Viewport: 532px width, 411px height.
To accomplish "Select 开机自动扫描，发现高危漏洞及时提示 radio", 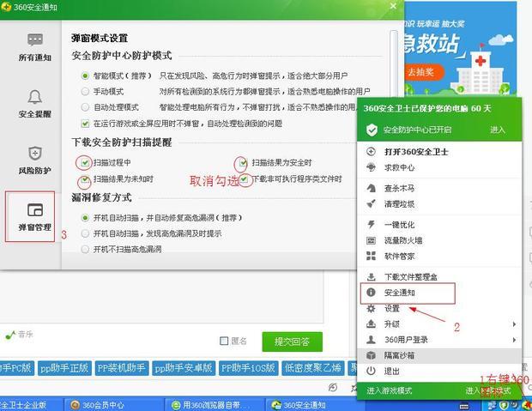I will tap(85, 233).
